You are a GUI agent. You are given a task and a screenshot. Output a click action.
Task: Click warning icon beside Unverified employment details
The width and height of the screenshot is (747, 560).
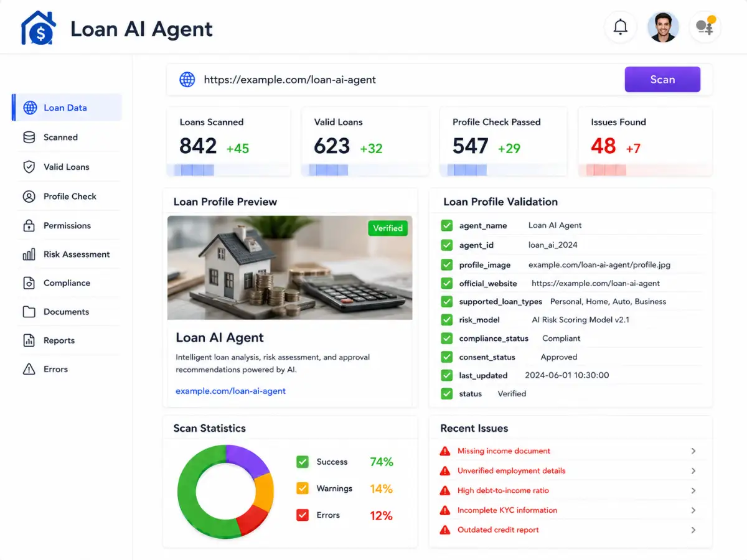[444, 471]
